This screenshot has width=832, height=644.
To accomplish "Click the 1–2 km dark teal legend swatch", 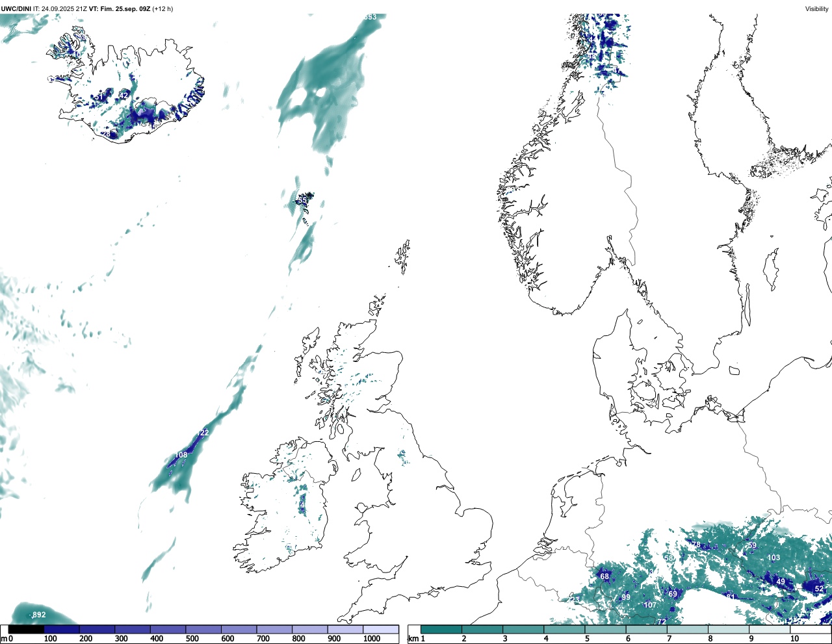I will click(x=441, y=630).
